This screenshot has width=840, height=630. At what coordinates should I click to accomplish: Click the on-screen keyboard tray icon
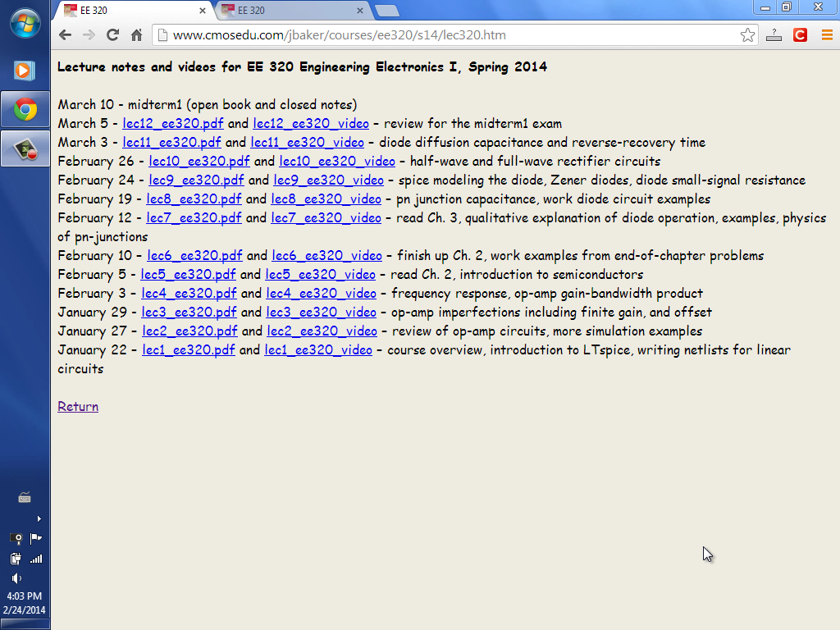[x=25, y=498]
